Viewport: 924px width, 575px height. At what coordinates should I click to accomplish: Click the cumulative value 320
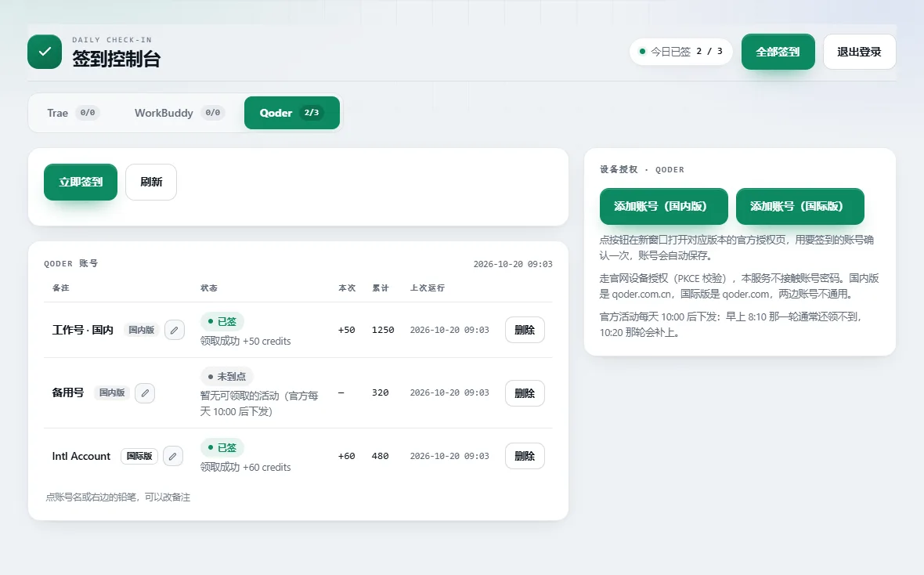tap(380, 392)
